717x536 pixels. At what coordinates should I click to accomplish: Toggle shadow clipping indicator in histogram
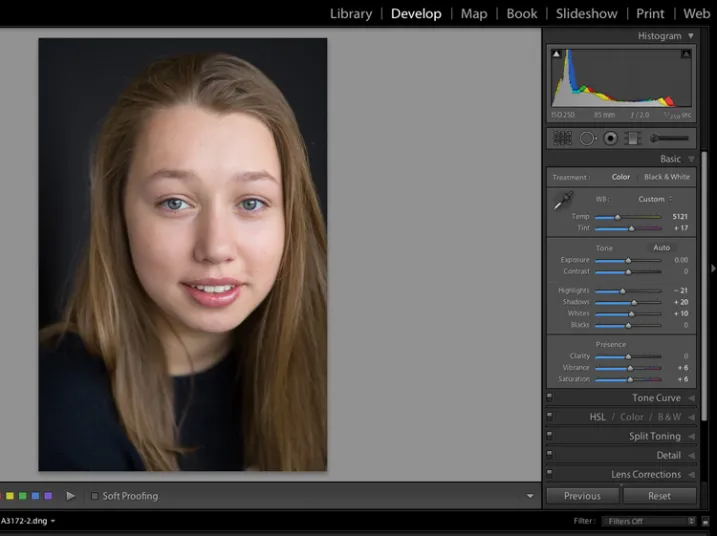pos(556,54)
